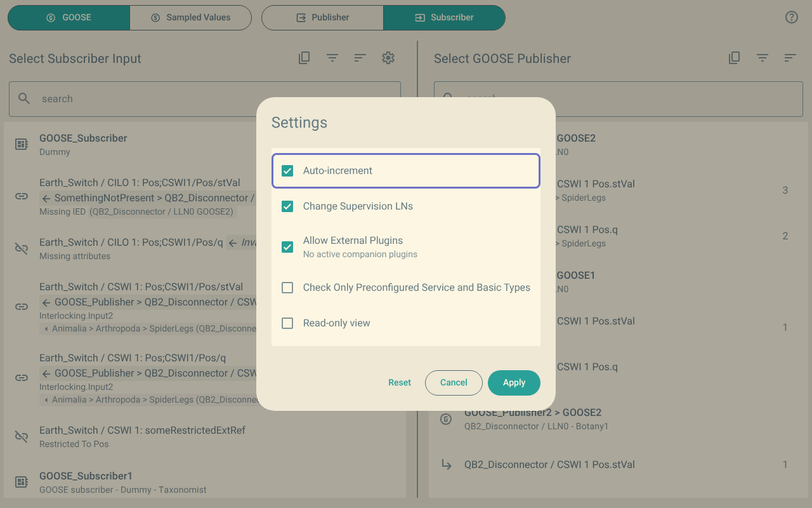Select CILO 1 Pos;CSWI1/Pos/stVal row
This screenshot has height=508, width=812.
click(x=205, y=197)
